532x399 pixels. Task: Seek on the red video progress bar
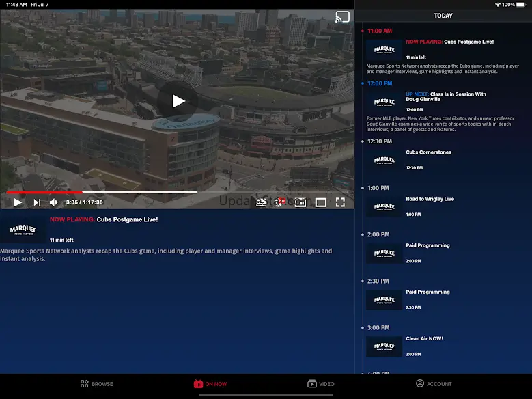point(102,192)
